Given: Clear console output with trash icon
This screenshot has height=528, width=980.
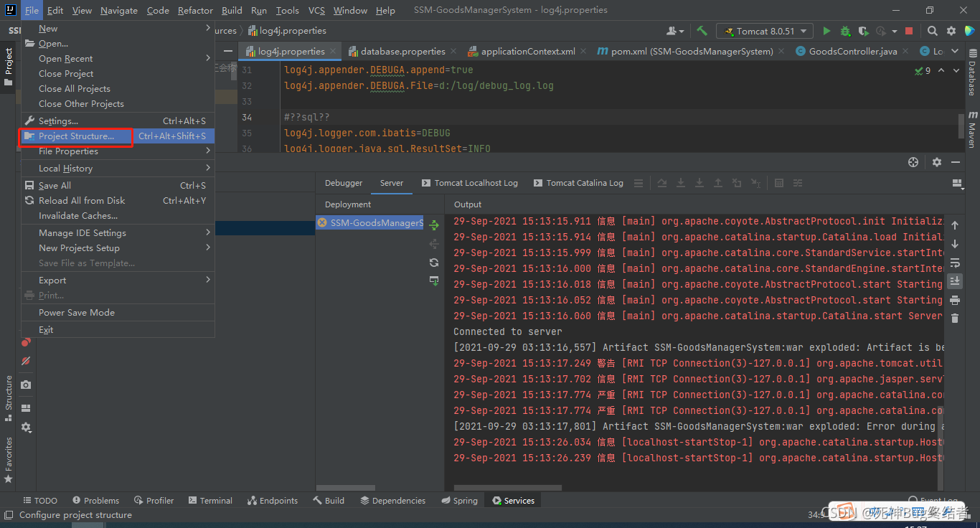Looking at the screenshot, I should pos(954,318).
